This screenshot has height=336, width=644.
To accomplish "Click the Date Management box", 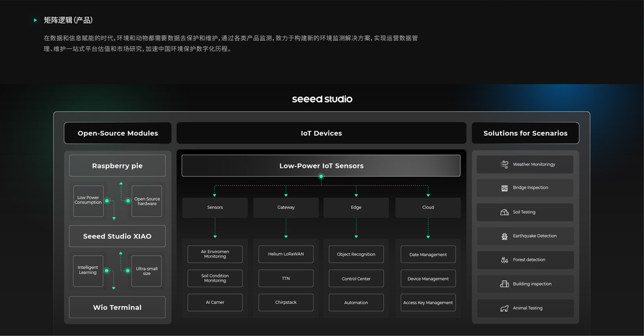I will click(x=428, y=254).
